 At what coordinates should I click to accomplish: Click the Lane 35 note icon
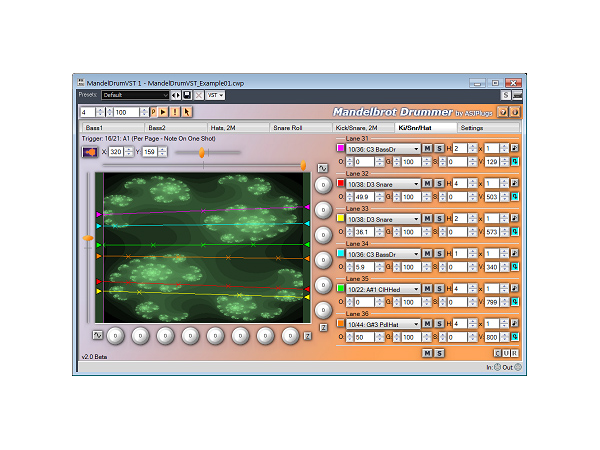[x=515, y=288]
